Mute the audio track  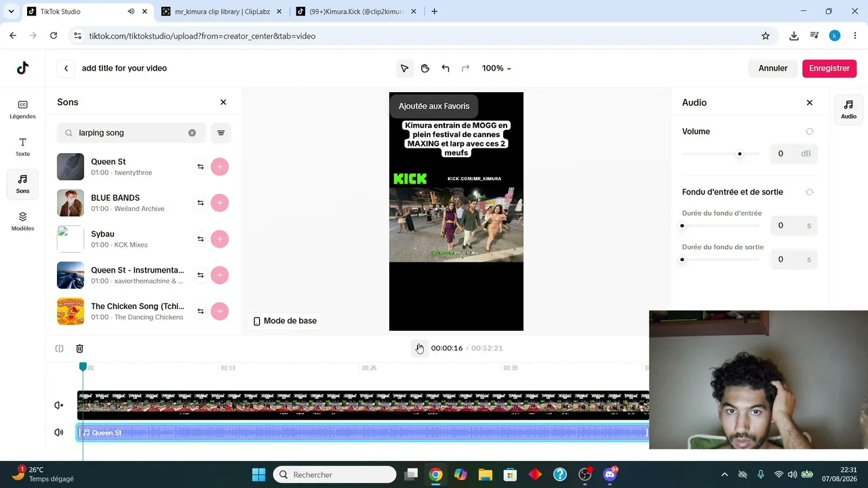(59, 432)
